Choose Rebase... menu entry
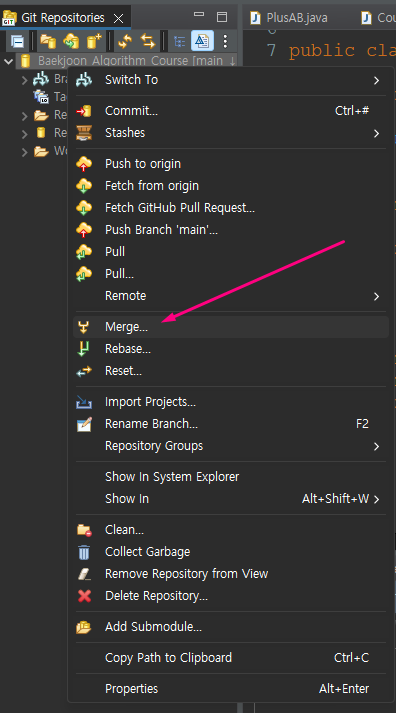 [231, 349]
